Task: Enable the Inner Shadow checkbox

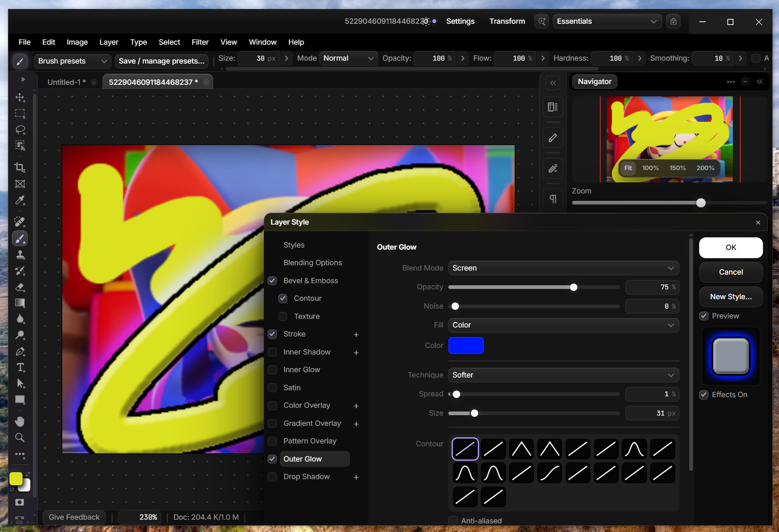Action: tap(273, 352)
